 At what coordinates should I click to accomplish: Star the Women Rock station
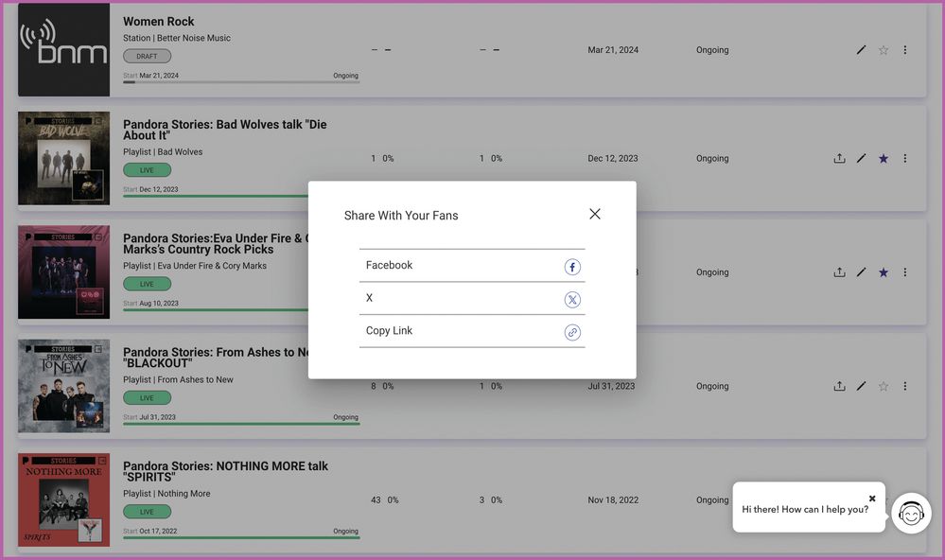point(884,50)
